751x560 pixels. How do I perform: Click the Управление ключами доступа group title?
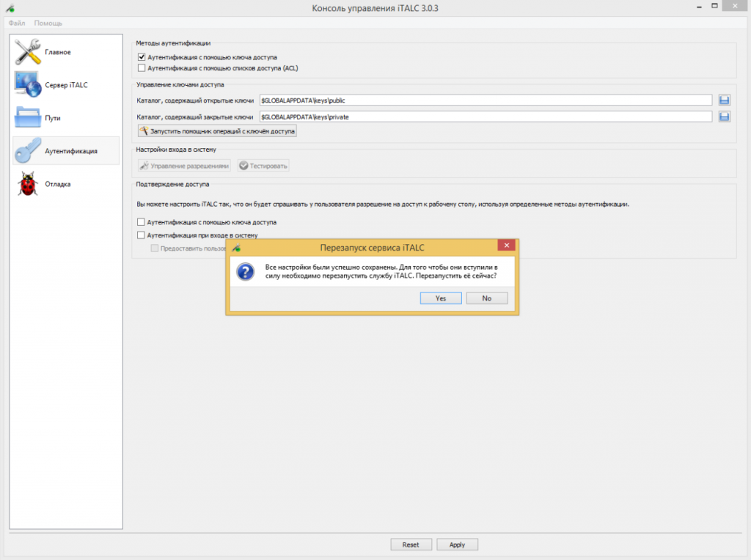[180, 85]
